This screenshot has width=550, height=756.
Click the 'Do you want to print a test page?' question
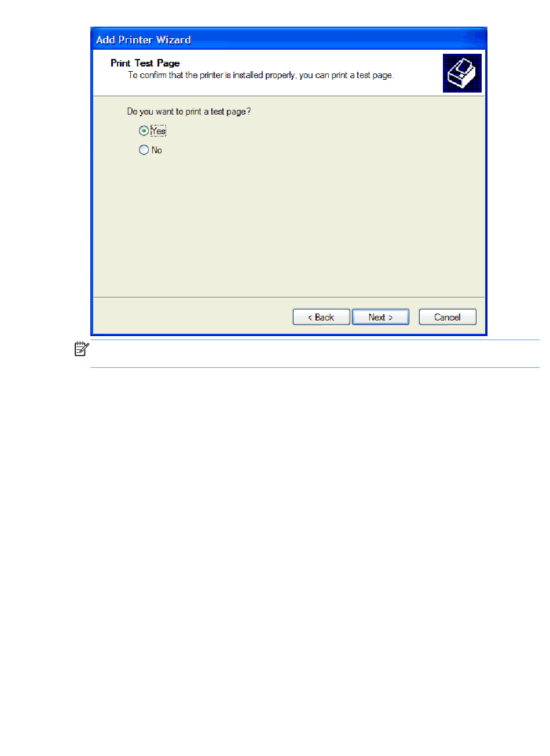point(189,111)
